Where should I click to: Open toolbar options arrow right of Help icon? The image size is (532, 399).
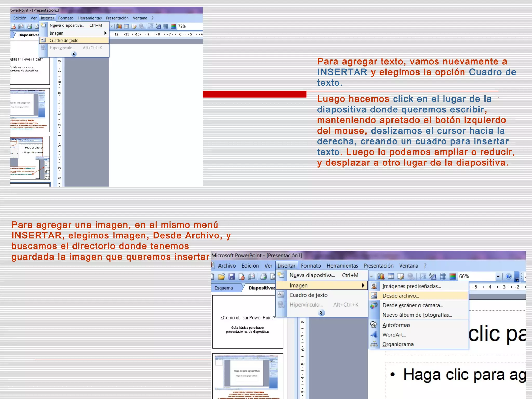pos(517,277)
